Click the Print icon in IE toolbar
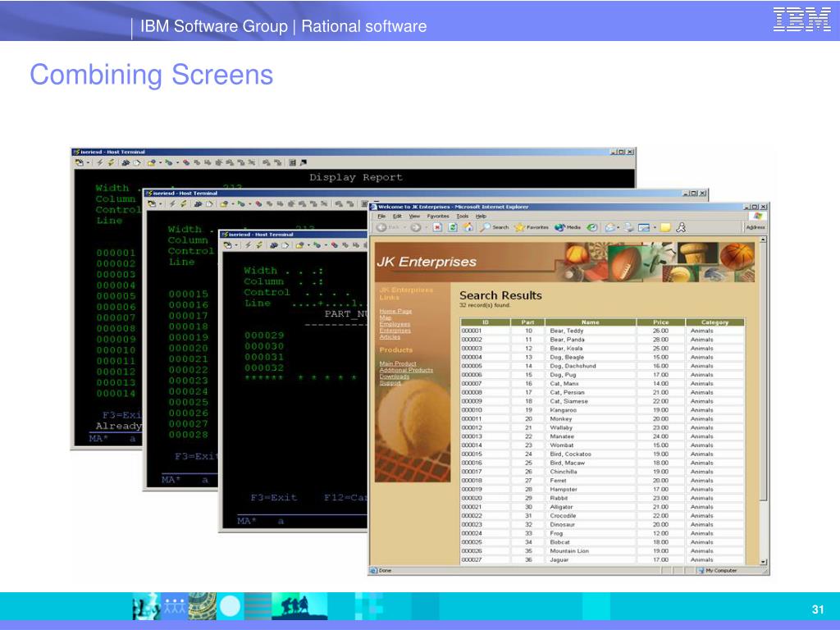The width and height of the screenshot is (840, 630). click(628, 228)
